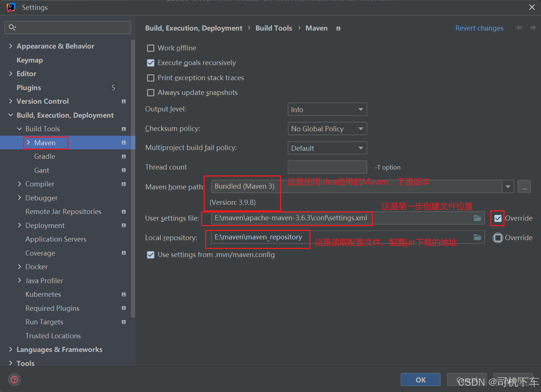Click browse button for Maven home path
The height and width of the screenshot is (392, 541).
click(x=524, y=186)
